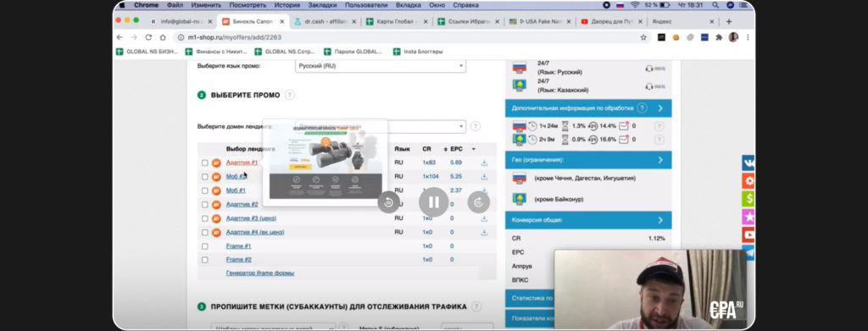Open Генератор iframe формы link
Viewport: 868px width, 331px height.
tap(260, 273)
